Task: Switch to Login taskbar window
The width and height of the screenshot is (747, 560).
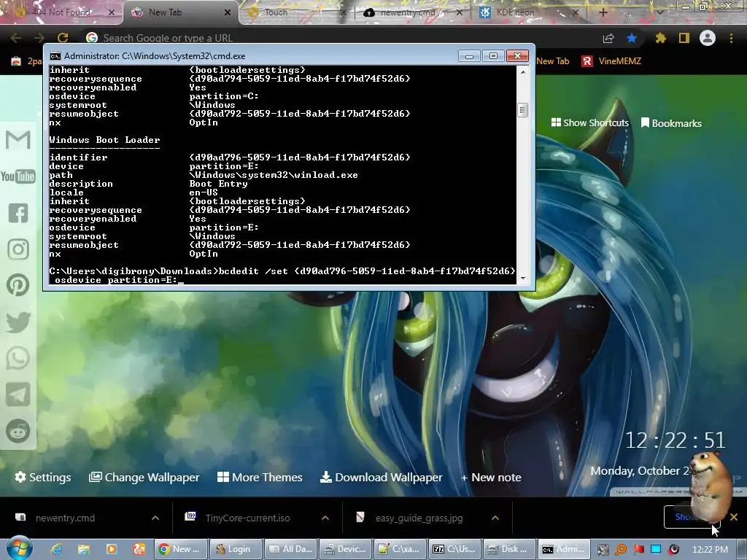Action: pos(236,549)
